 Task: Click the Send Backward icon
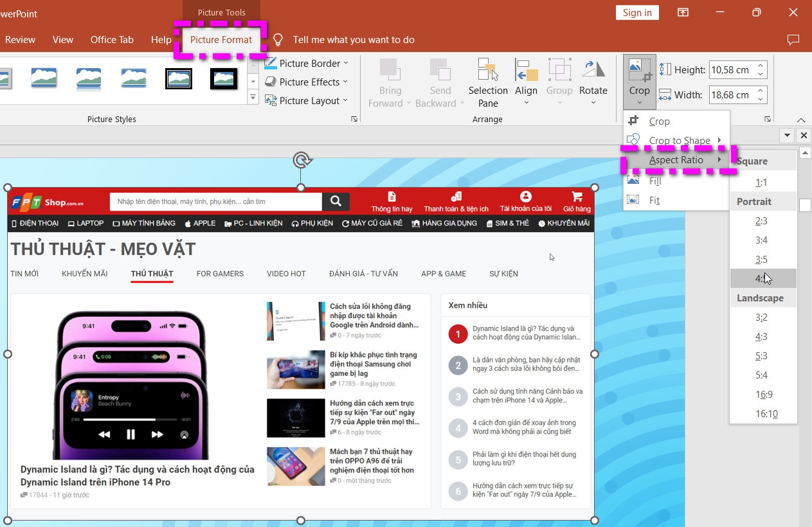440,72
